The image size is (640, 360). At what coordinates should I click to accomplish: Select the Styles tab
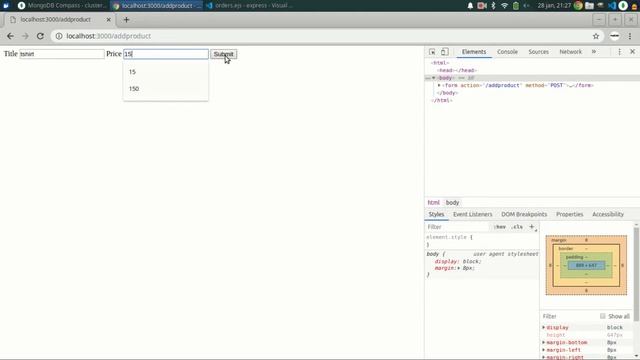click(x=436, y=214)
